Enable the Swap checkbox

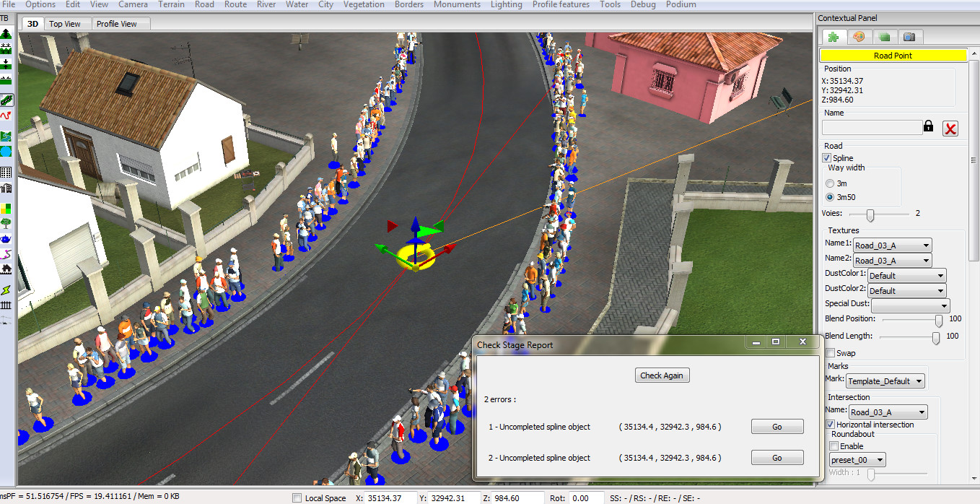pyautogui.click(x=831, y=353)
